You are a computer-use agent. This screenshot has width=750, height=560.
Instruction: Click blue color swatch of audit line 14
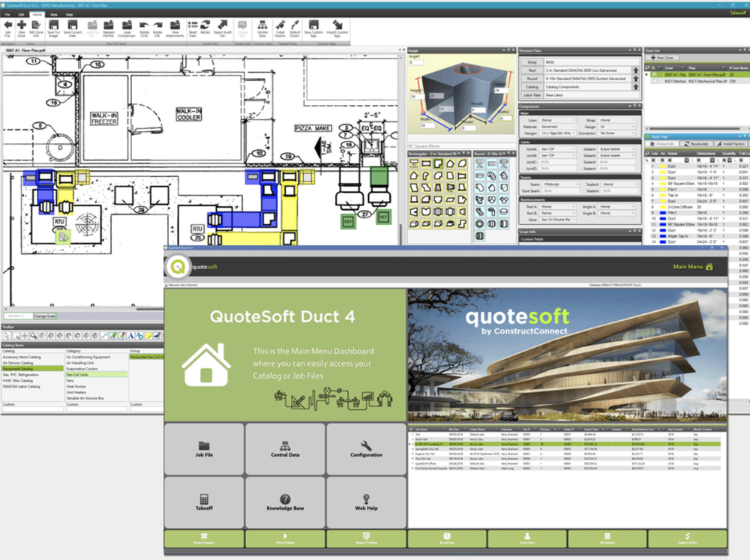(663, 242)
